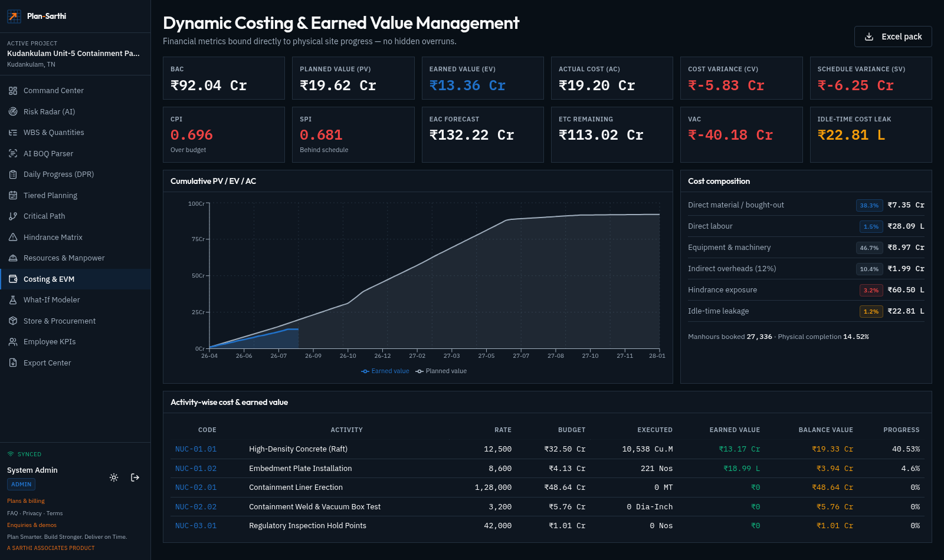The image size is (944, 560).
Task: Click the Manhours booked 27,336 text
Action: tap(730, 337)
